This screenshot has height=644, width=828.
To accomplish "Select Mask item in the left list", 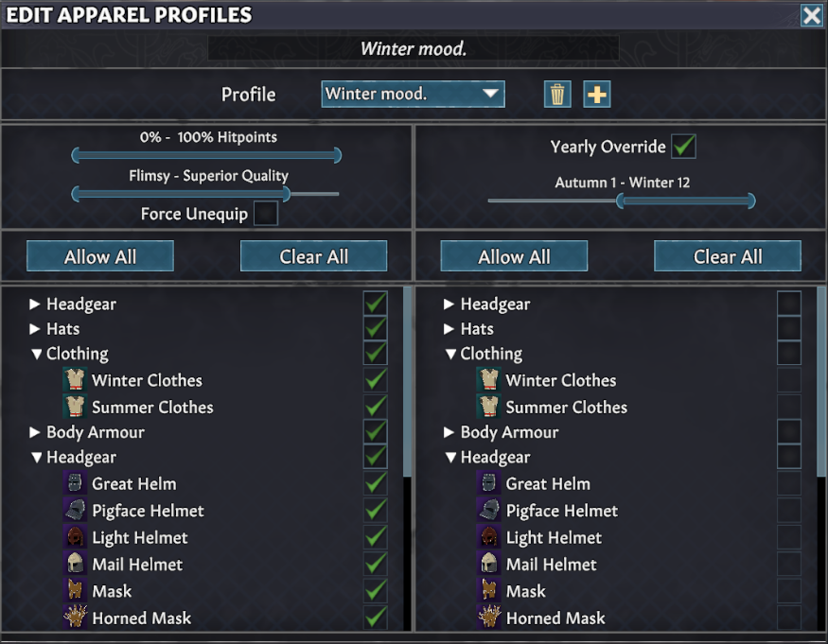I will 112,592.
